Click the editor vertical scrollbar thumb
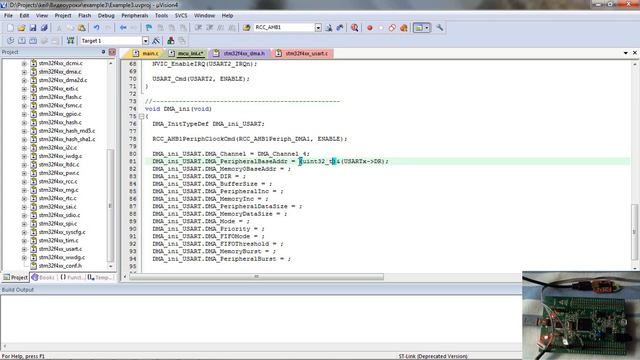The width and height of the screenshot is (640, 360). pyautogui.click(x=635, y=231)
